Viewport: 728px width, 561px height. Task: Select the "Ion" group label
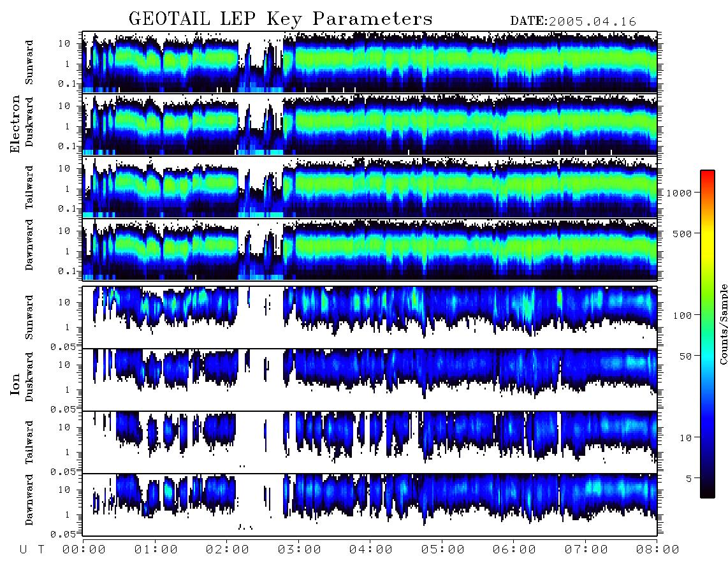pos(15,385)
